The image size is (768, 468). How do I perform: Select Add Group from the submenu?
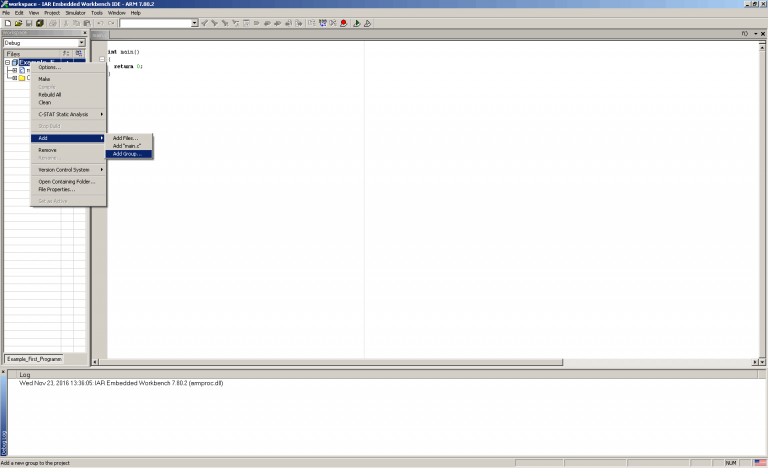click(x=127, y=154)
